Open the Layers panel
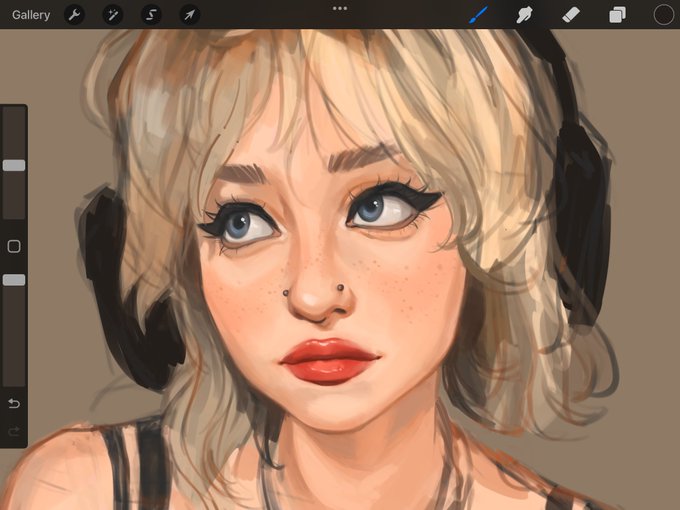 tap(617, 15)
